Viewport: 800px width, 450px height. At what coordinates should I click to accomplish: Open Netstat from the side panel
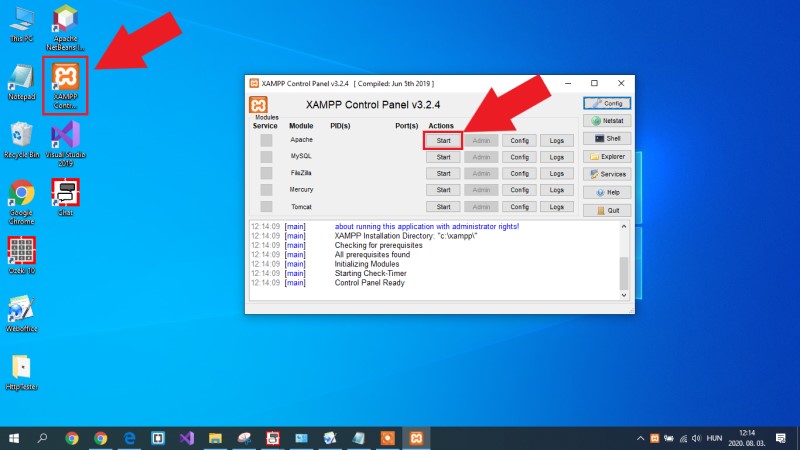[x=607, y=121]
